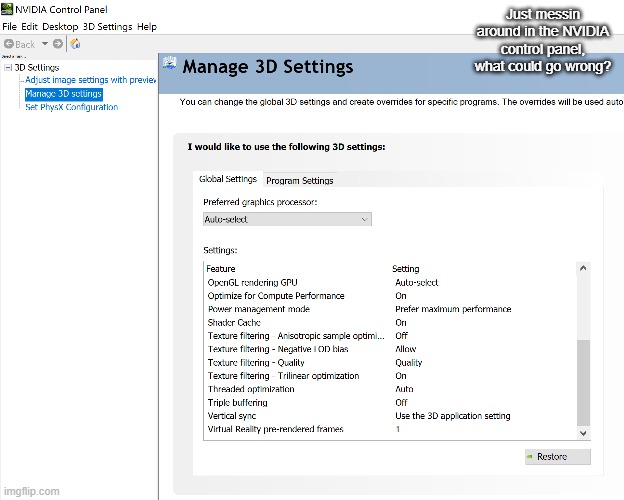
Task: Click the settings list scroll down arrow
Action: pos(583,433)
